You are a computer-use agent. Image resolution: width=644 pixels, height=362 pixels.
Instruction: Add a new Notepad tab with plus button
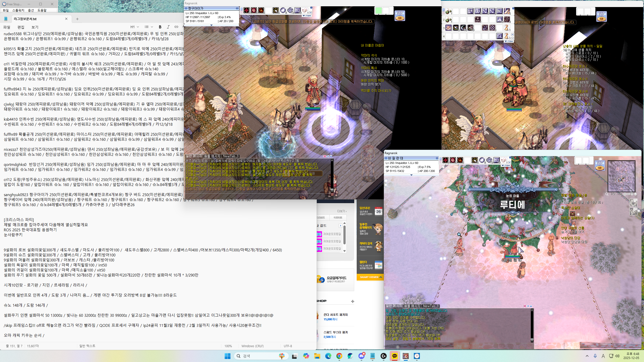coord(77,19)
